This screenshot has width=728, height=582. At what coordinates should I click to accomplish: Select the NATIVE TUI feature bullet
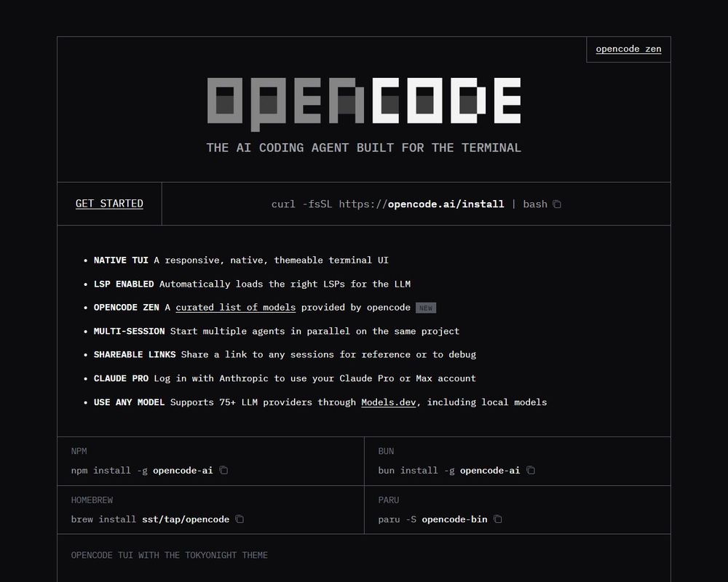click(x=240, y=260)
